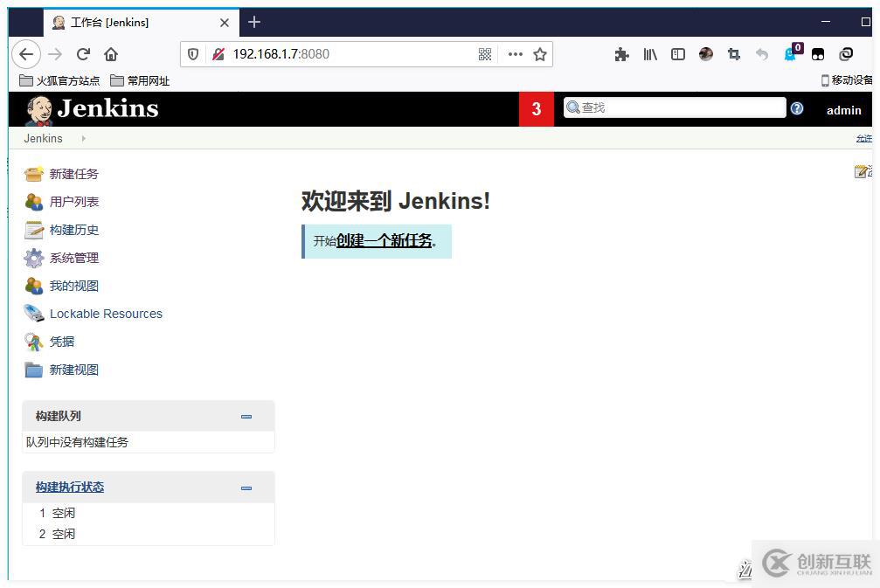Open 常用网址 bookmarks folder
This screenshot has width=880, height=588.
(x=141, y=80)
